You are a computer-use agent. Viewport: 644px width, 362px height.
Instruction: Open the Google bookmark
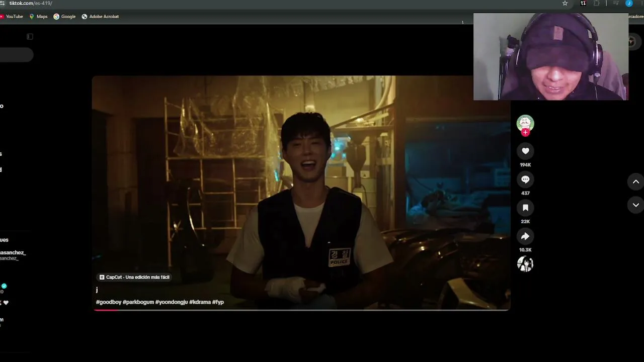[64, 17]
